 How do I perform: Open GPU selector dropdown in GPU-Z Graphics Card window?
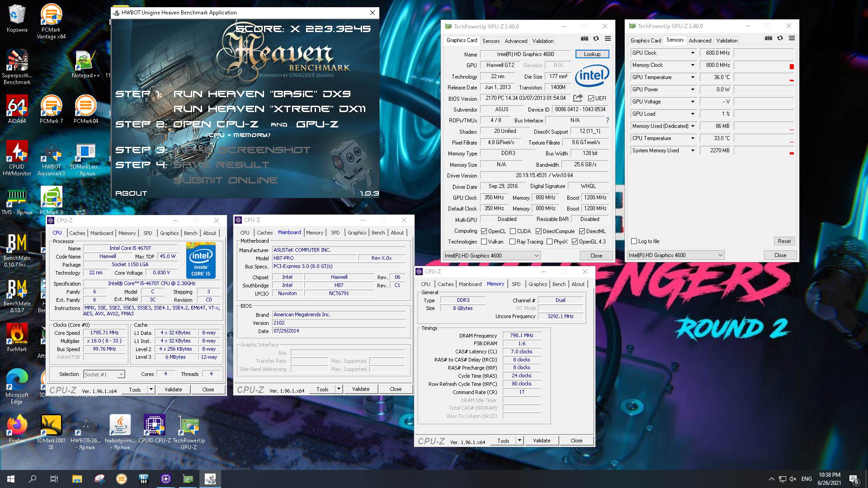(491, 256)
